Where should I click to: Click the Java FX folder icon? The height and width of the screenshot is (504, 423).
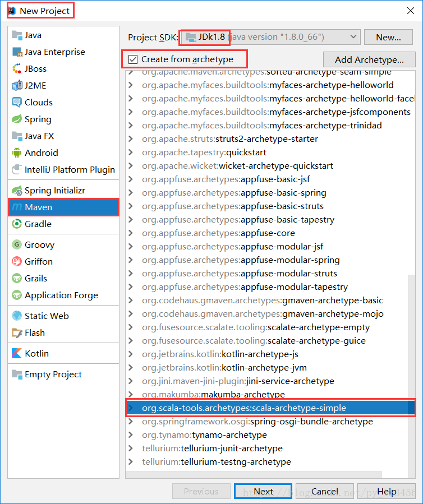click(17, 136)
